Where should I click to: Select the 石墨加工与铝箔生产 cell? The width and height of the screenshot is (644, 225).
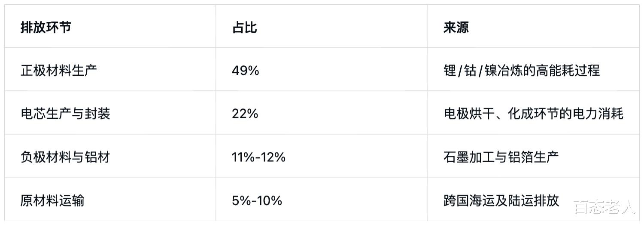(x=501, y=157)
